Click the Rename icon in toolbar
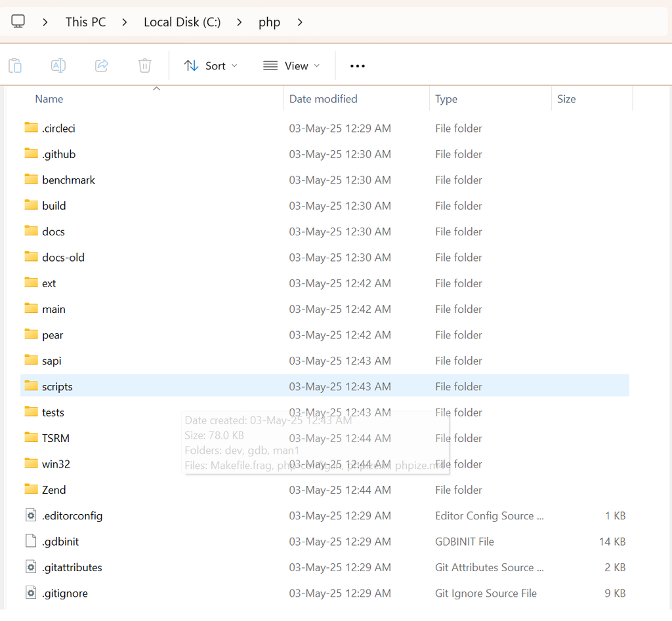 [x=58, y=66]
